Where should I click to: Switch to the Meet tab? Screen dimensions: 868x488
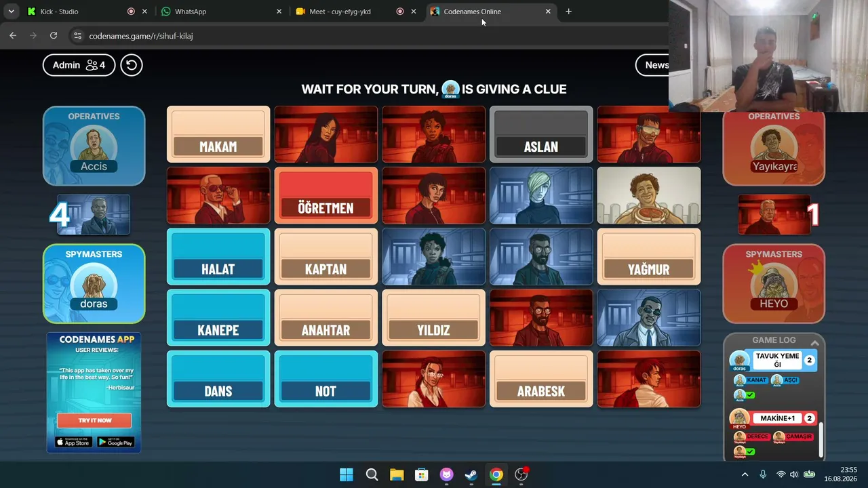[x=355, y=12]
